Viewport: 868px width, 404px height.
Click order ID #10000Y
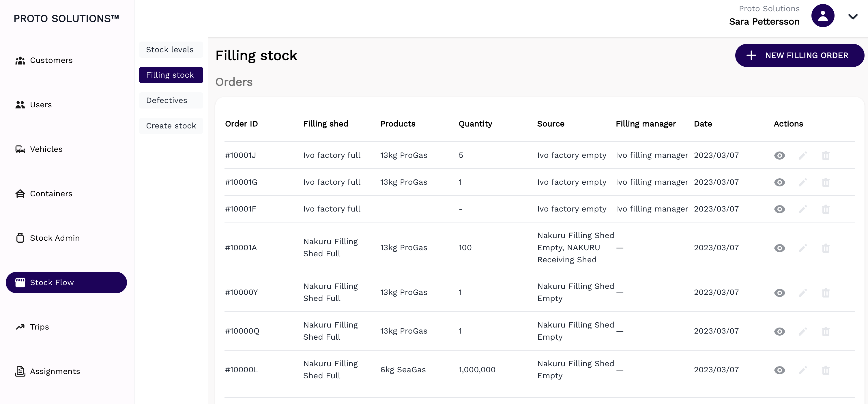pyautogui.click(x=241, y=293)
